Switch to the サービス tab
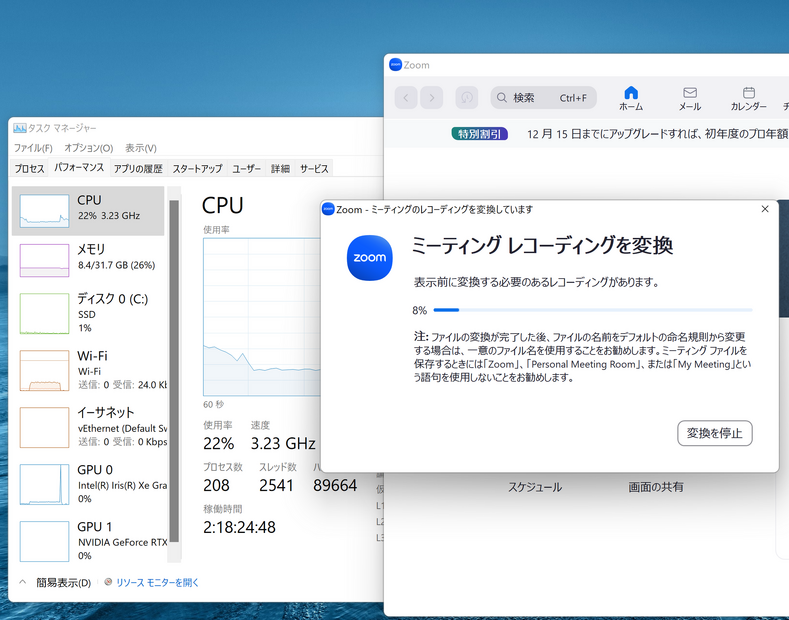This screenshot has height=620, width=789. tap(314, 169)
